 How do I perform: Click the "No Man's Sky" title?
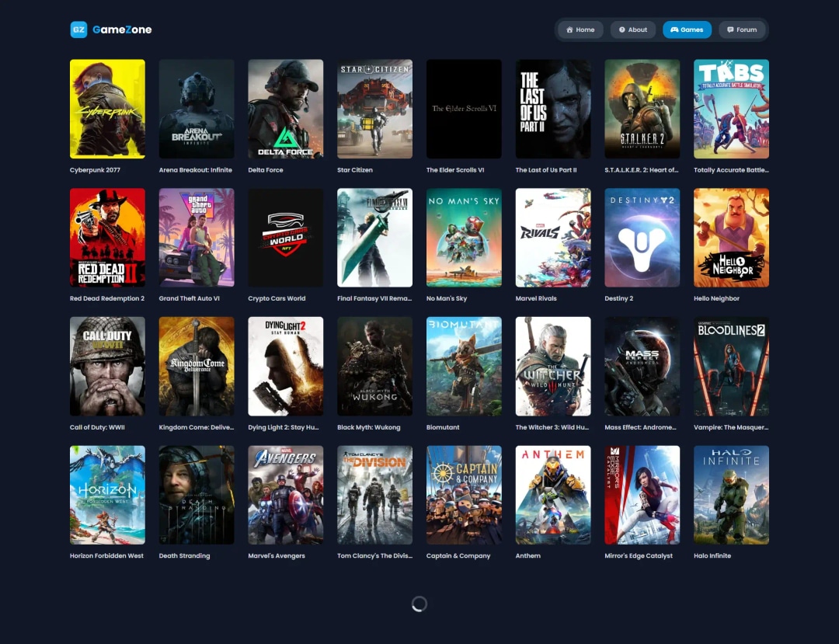pyautogui.click(x=447, y=298)
